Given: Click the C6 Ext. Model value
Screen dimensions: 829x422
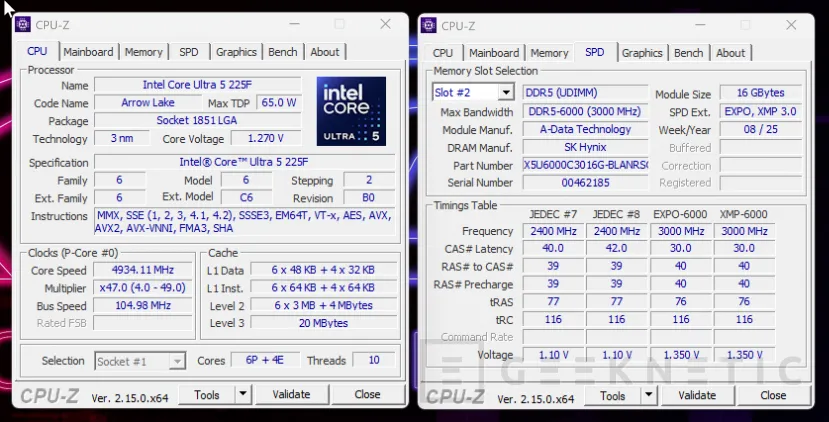Looking at the screenshot, I should coord(246,198).
